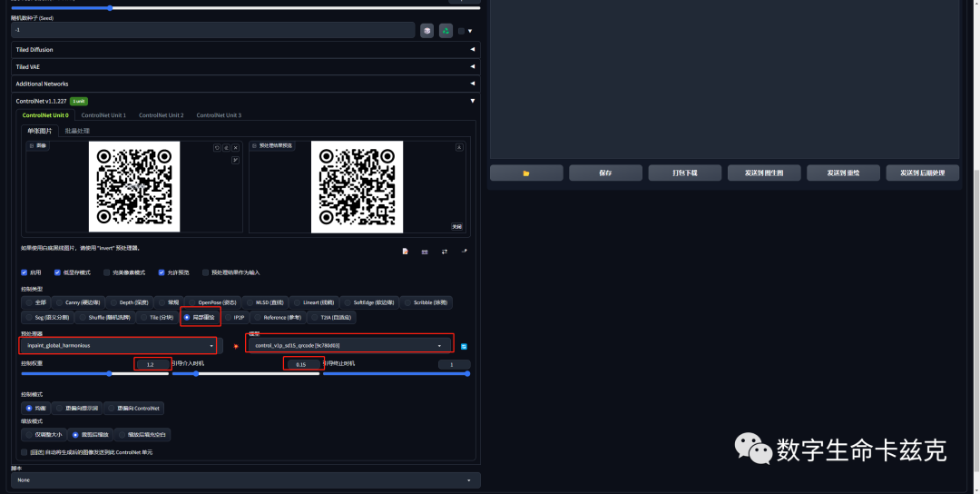The height and width of the screenshot is (494, 980).
Task: Uncheck the 低显存模式 checkbox
Action: pos(57,272)
